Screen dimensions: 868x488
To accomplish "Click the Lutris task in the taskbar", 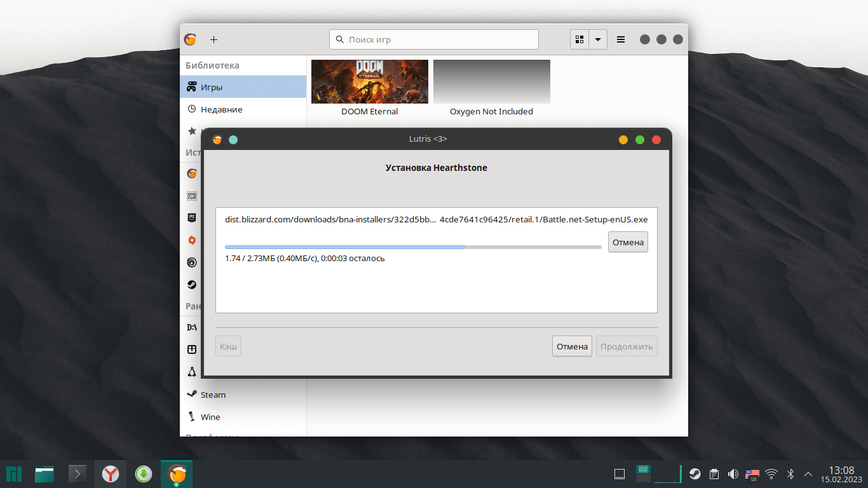I will 177,474.
